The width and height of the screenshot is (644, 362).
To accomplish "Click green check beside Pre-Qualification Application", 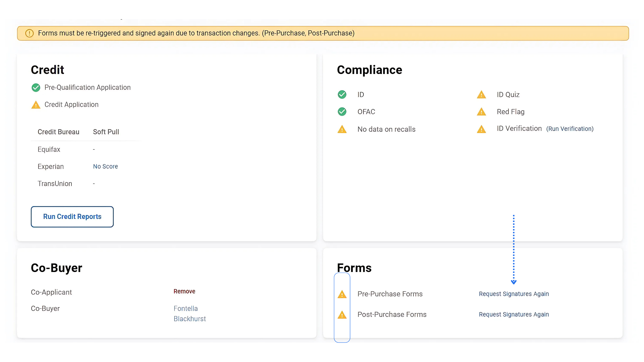I will (x=36, y=87).
